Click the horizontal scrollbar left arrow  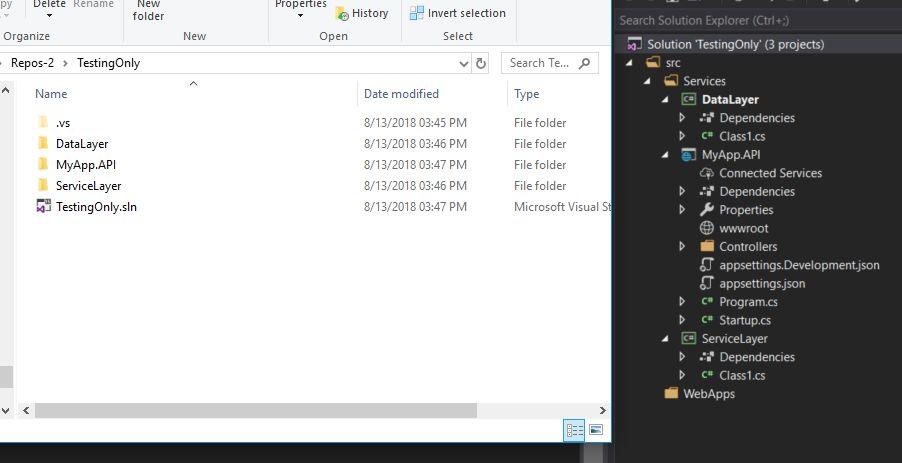[x=25, y=410]
